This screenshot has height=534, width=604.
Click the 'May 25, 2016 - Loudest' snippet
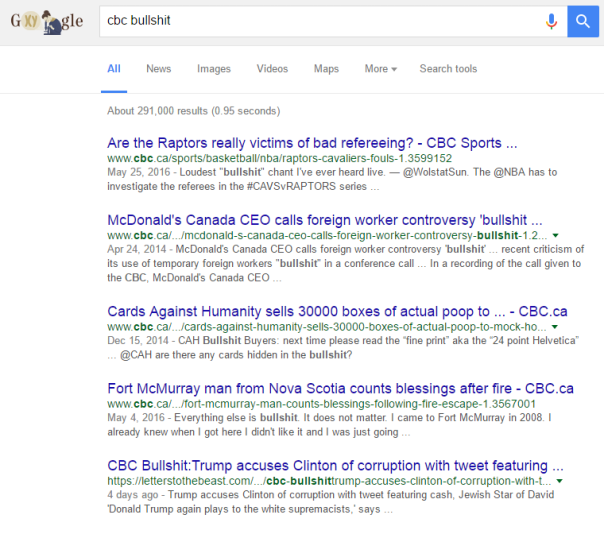click(332, 179)
